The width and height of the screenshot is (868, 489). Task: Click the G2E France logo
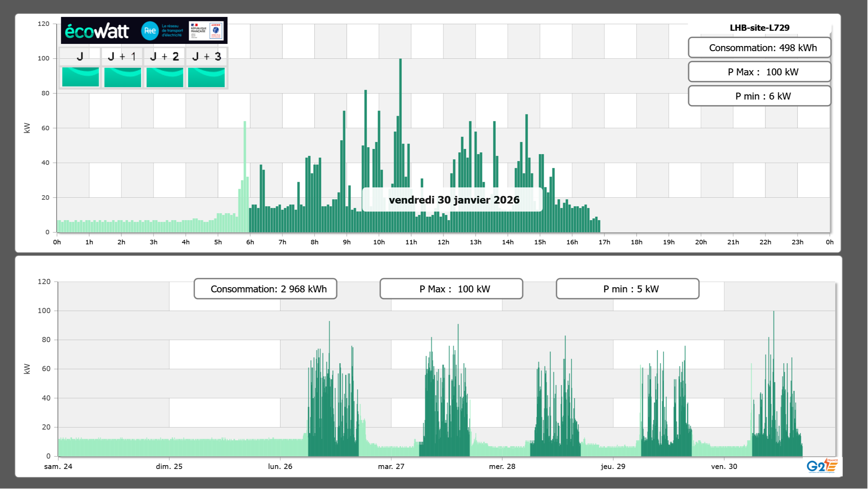[822, 466]
